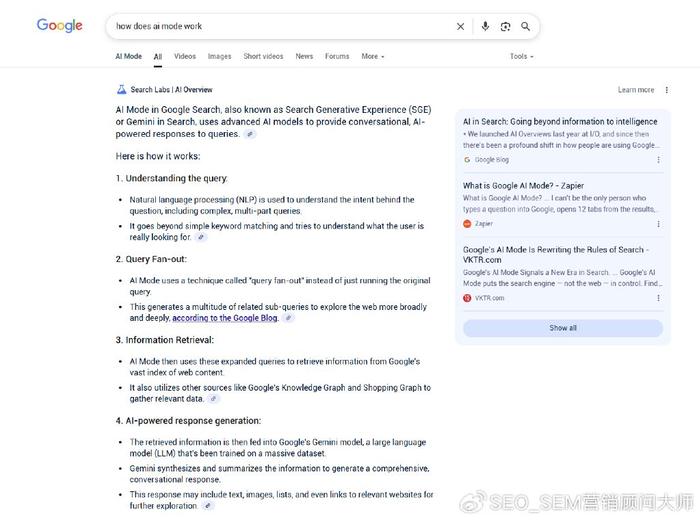Click the 'Zapier' source name text
Viewport: 700px width, 520px height.
pos(483,224)
